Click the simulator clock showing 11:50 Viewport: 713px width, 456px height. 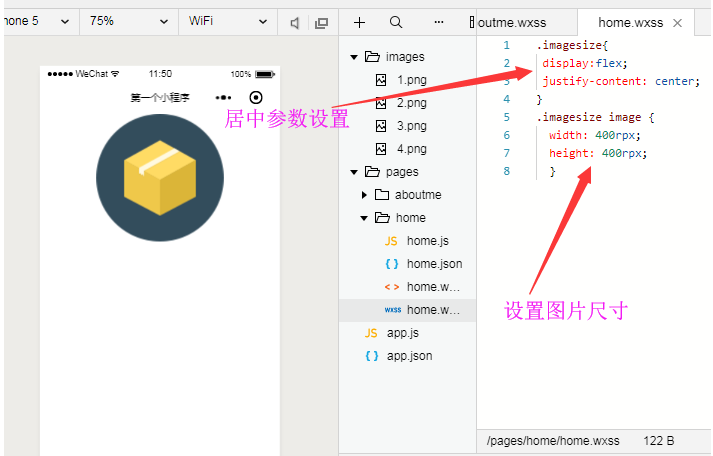(160, 74)
